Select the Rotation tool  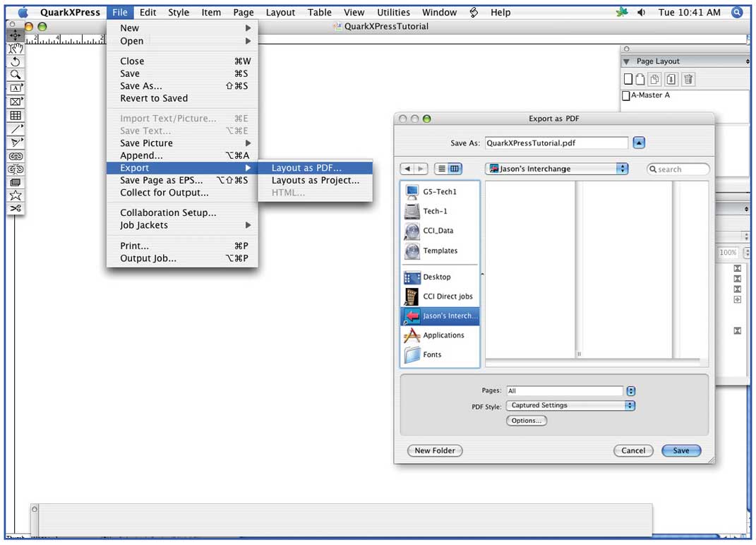tap(16, 61)
